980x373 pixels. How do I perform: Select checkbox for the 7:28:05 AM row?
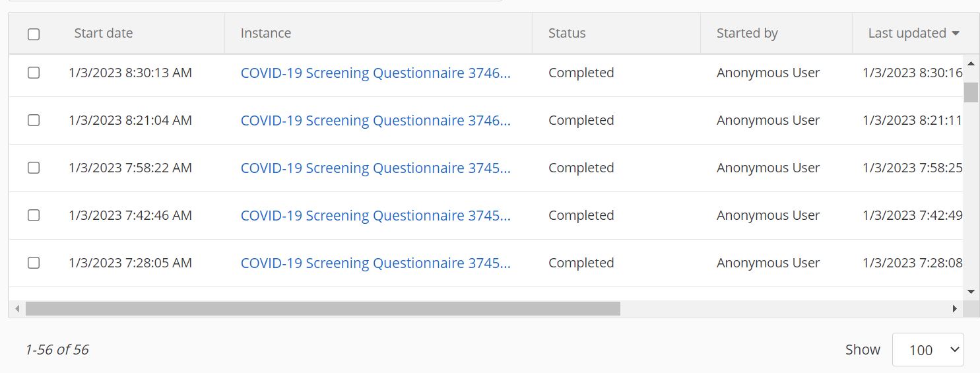coord(34,263)
